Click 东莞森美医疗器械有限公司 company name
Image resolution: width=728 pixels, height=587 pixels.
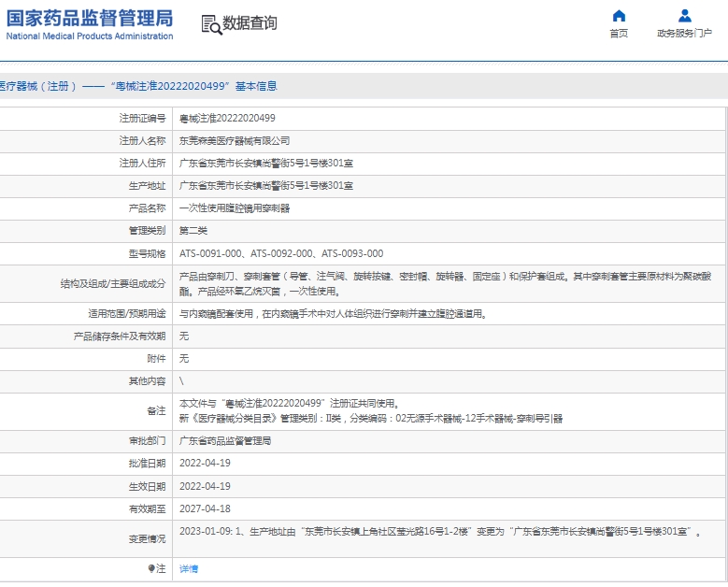click(235, 141)
